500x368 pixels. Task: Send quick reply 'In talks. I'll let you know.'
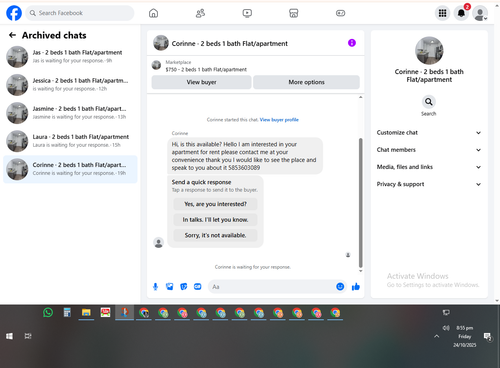215,220
